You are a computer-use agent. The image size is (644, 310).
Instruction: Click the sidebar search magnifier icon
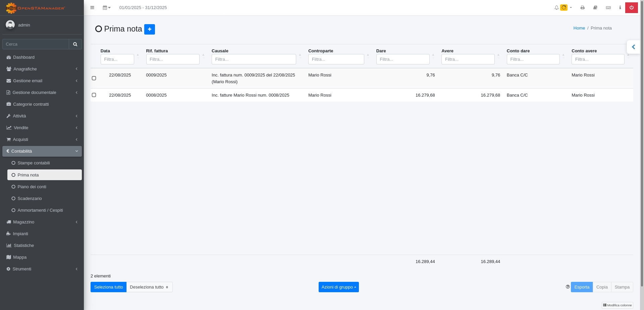[75, 44]
